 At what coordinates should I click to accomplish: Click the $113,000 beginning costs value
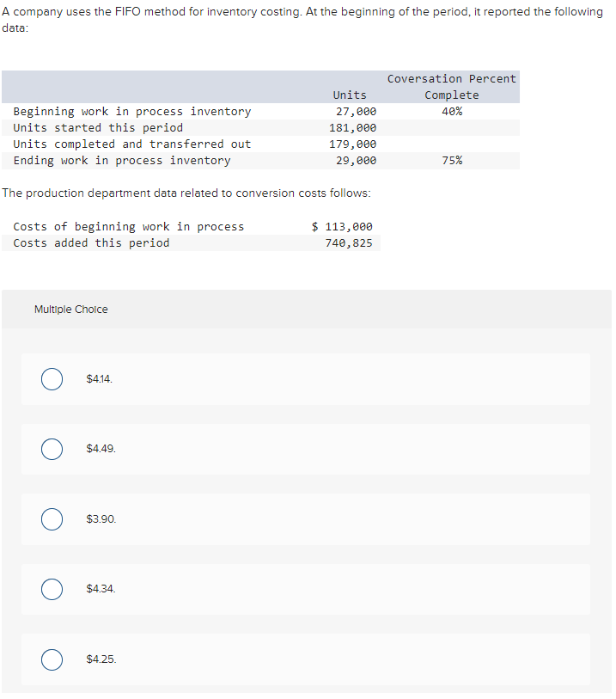click(x=343, y=226)
